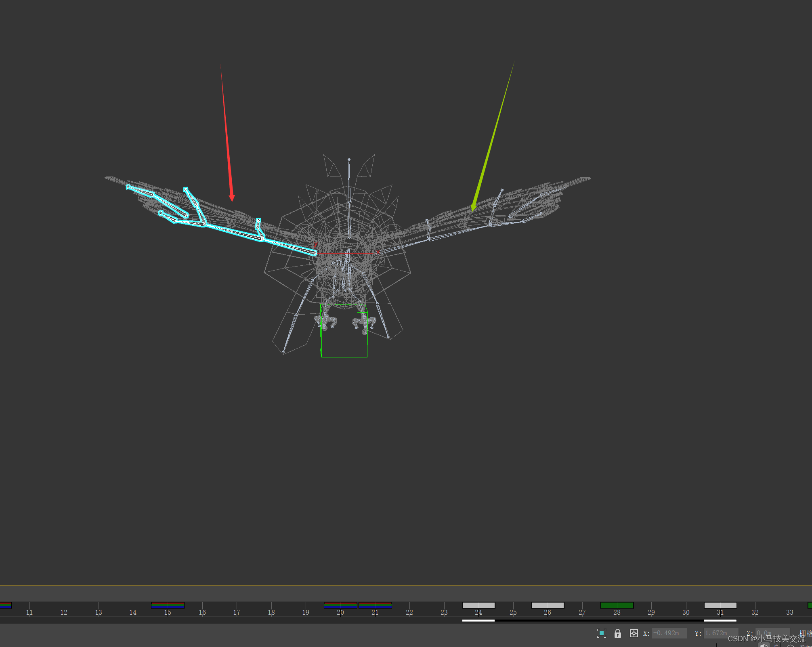The height and width of the screenshot is (647, 812).
Task: Click the X coordinate input field
Action: pyautogui.click(x=669, y=633)
